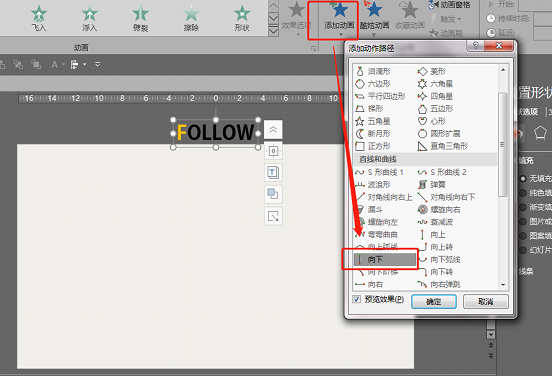
Task: Apply the 劈裂 (Split) animation
Action: click(x=140, y=18)
